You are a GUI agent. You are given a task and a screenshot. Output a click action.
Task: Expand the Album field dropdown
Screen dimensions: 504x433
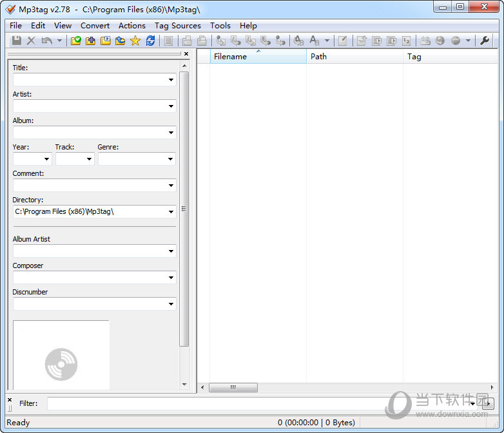pos(171,133)
